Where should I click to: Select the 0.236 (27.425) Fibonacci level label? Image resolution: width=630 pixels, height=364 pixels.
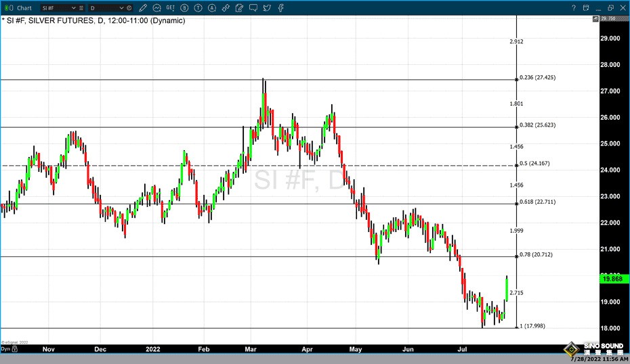coord(538,77)
